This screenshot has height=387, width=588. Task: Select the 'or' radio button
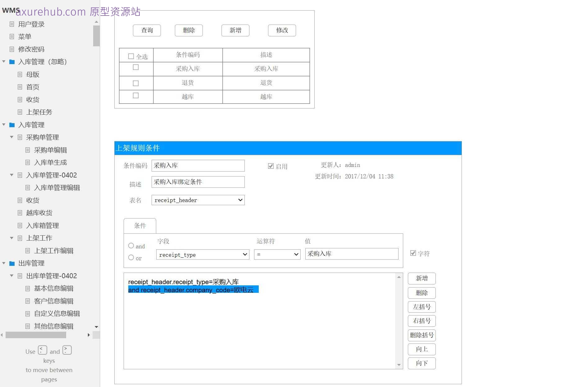coord(131,257)
